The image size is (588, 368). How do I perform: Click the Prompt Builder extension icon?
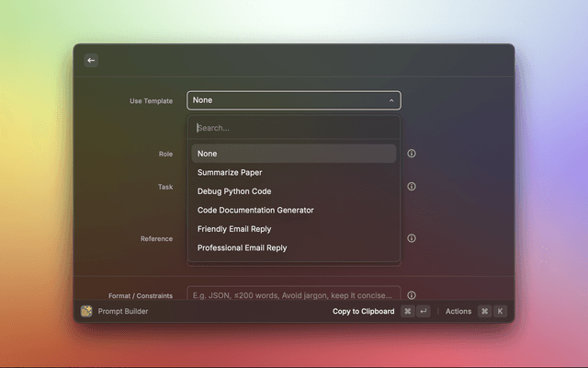[86, 311]
